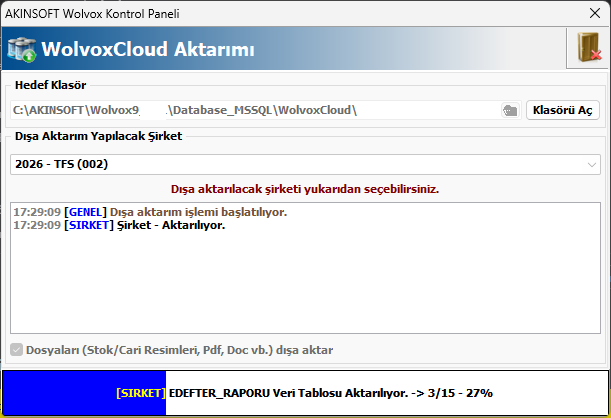Open the company dropdown showing 2026 - TFS (002)
The image size is (611, 418).
[305, 164]
